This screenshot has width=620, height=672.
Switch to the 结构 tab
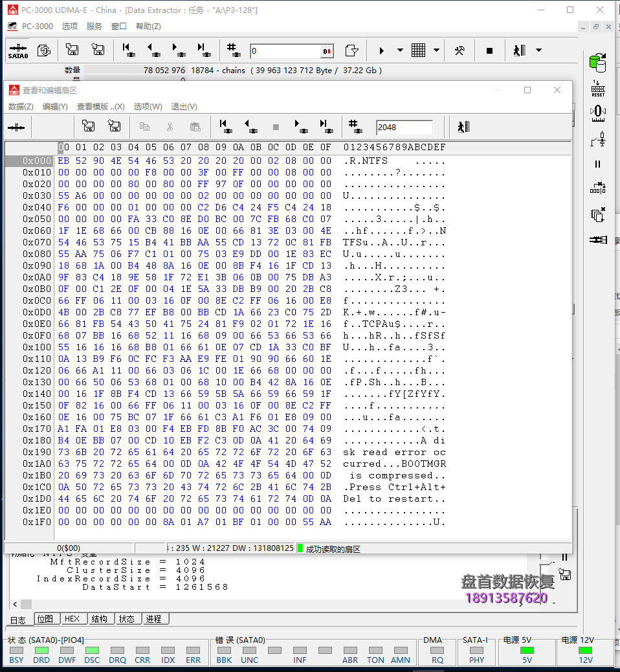click(x=100, y=619)
